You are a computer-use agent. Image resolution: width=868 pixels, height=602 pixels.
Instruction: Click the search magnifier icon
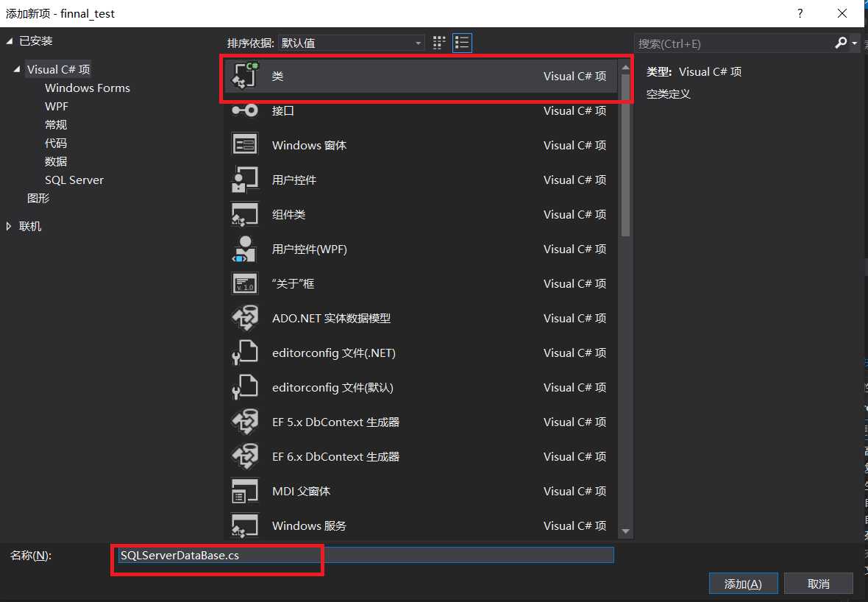point(840,43)
